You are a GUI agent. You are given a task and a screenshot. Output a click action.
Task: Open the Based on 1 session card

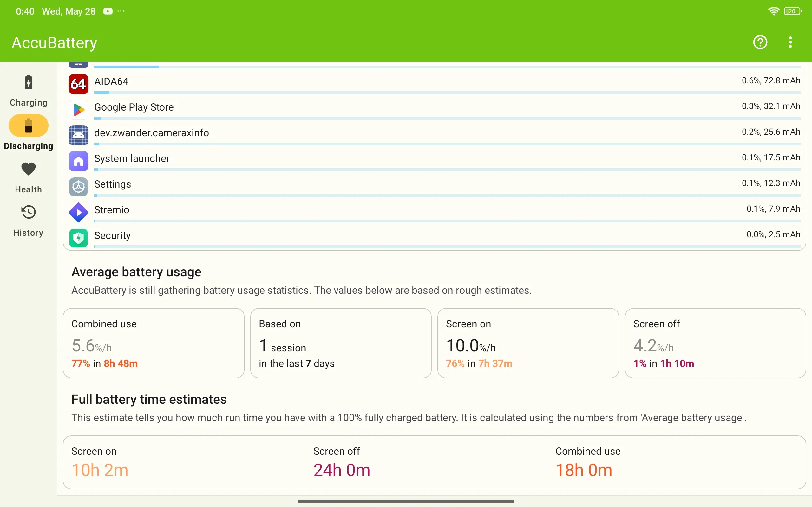click(x=341, y=343)
